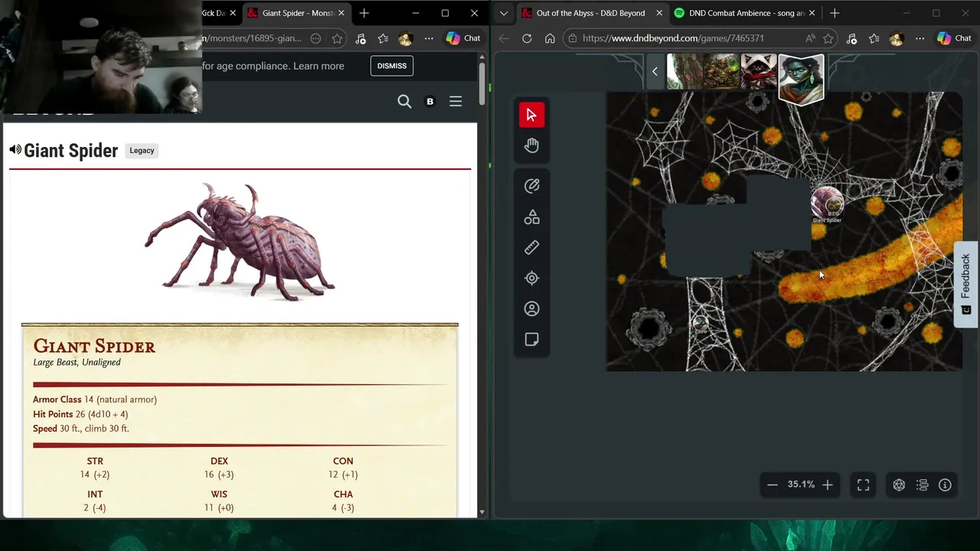Click the 35.1% zoom level value
The width and height of the screenshot is (980, 551).
pos(801,484)
